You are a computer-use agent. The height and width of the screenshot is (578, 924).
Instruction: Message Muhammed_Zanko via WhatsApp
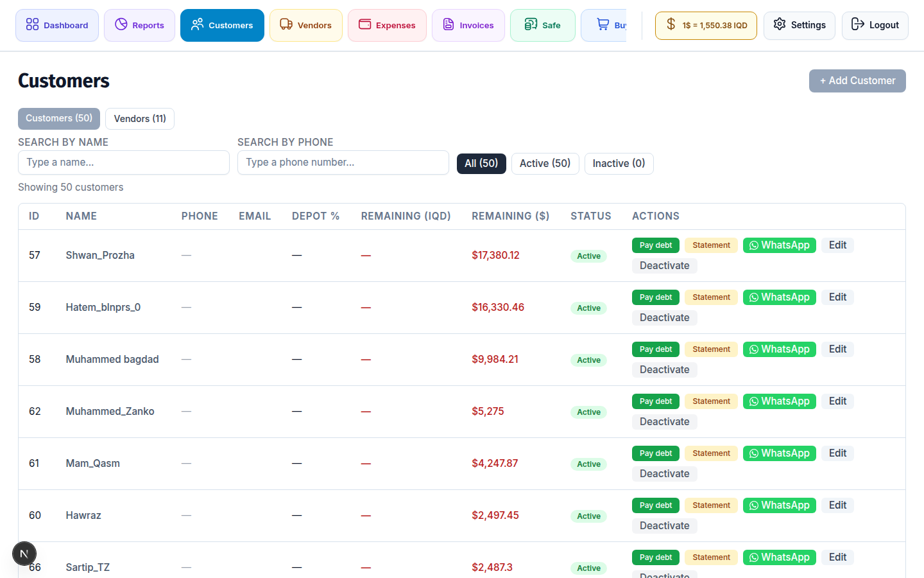pyautogui.click(x=780, y=401)
